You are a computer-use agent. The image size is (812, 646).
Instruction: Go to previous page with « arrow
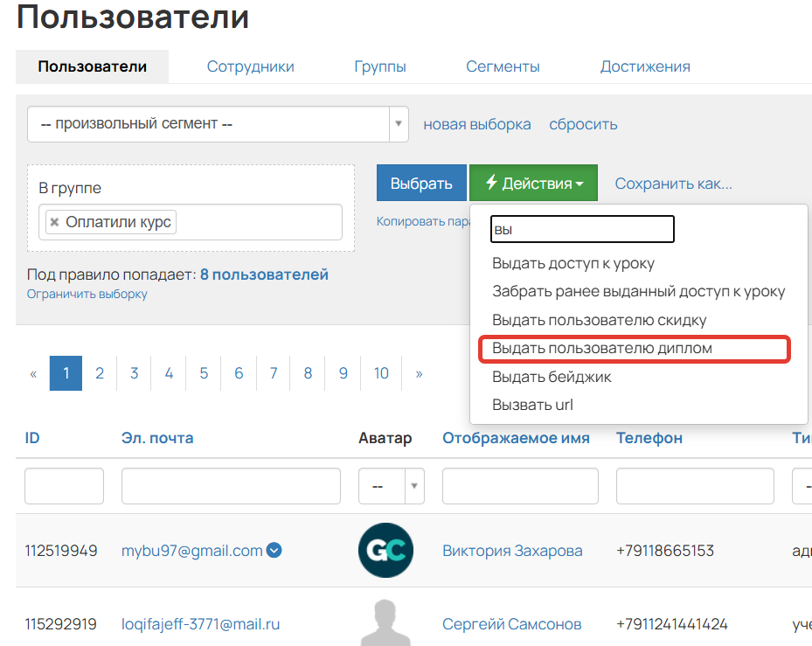pos(33,373)
